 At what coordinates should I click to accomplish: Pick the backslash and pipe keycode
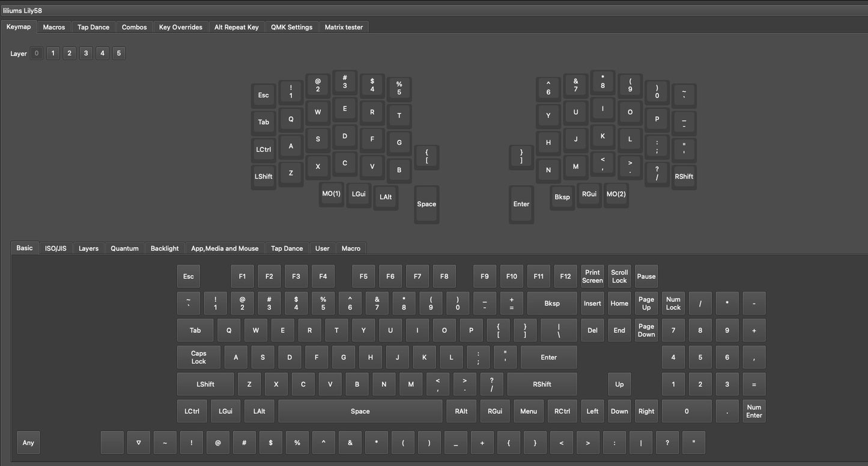[559, 330]
